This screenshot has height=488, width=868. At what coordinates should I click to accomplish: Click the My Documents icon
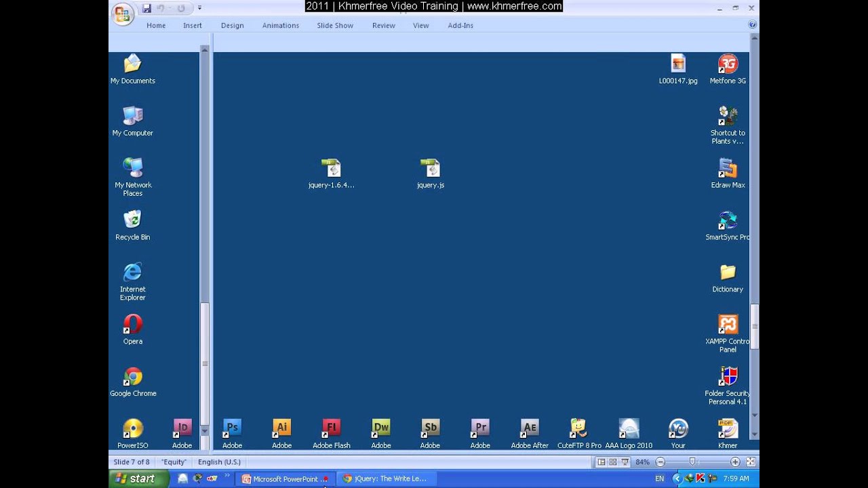tap(133, 64)
